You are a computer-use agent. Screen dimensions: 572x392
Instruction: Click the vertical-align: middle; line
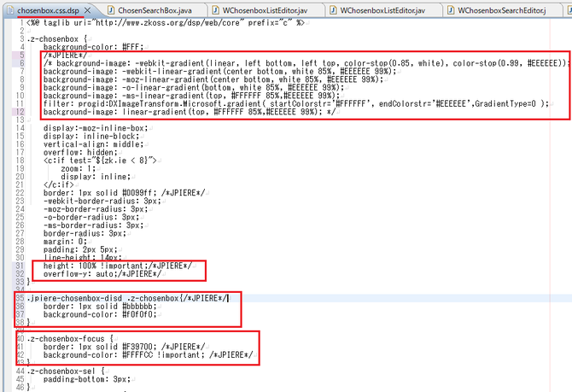click(93, 144)
